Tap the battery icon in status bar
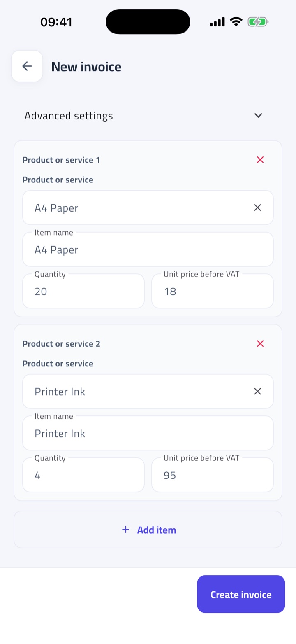The height and width of the screenshot is (644, 296). point(258,22)
